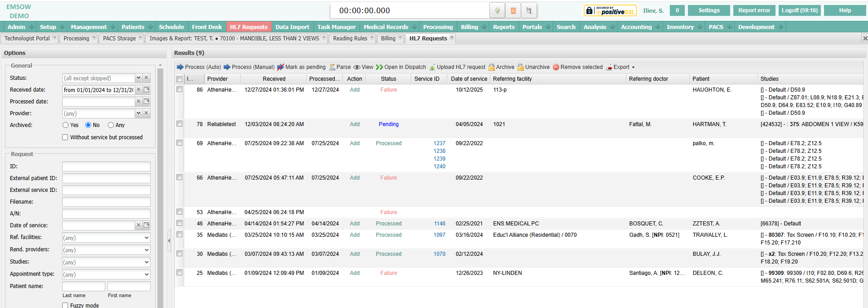This screenshot has height=308, width=868.
Task: Click the orange recycle bin icon
Action: click(x=513, y=10)
